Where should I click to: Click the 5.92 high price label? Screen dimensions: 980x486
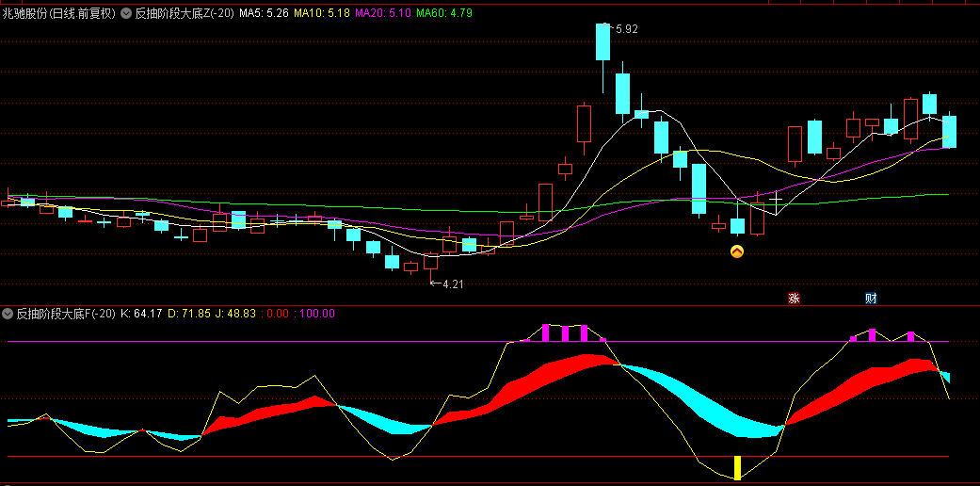click(626, 29)
